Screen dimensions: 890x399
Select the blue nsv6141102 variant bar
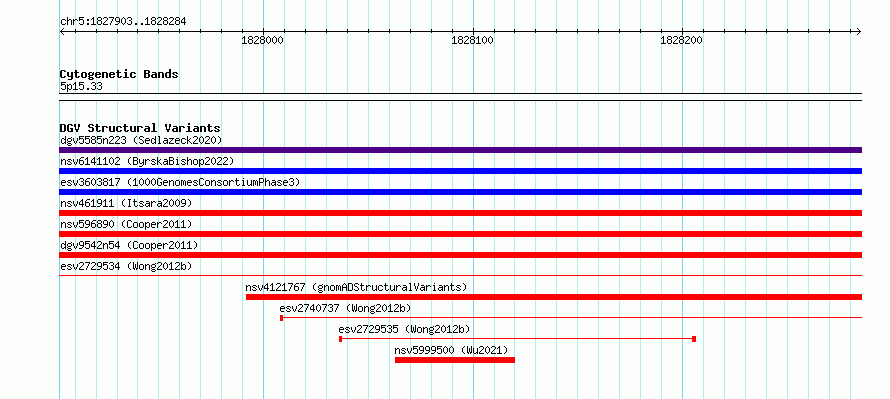(460, 171)
